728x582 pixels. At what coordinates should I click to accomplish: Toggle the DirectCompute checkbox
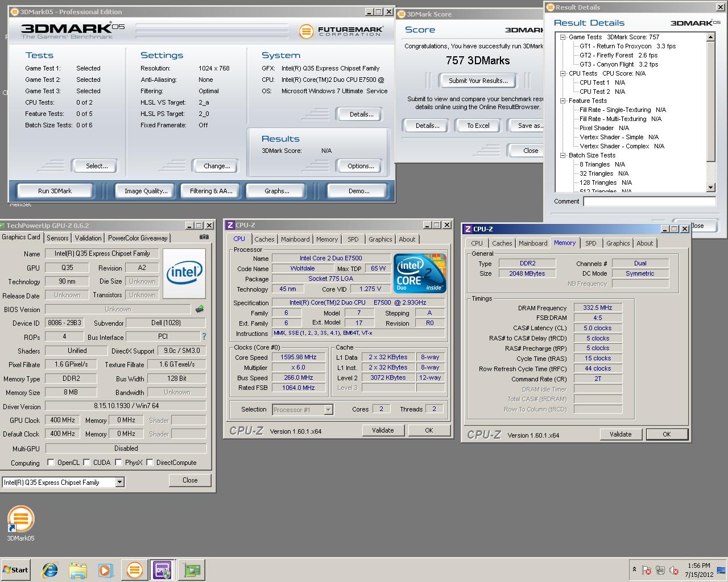click(x=150, y=463)
